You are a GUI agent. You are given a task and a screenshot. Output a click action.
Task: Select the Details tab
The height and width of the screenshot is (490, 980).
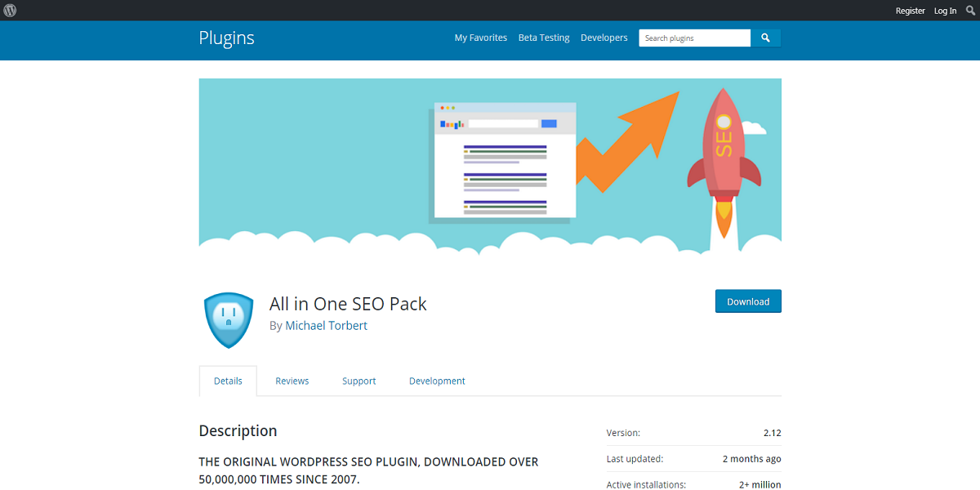(x=228, y=381)
